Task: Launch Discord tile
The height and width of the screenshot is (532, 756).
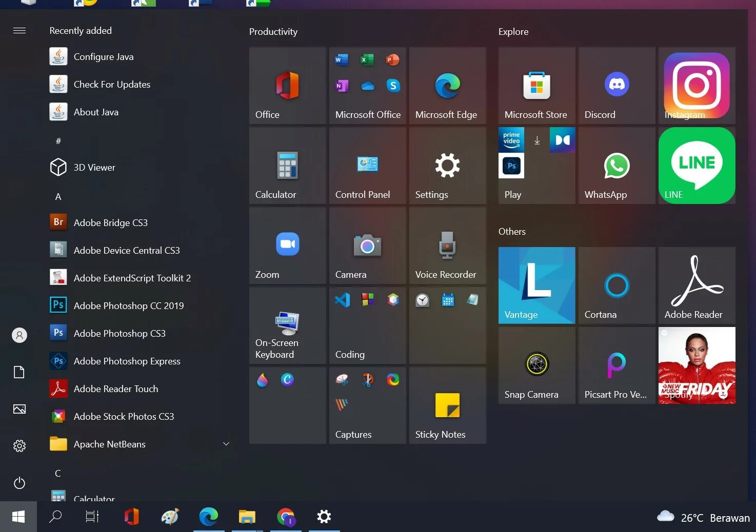Action: pos(617,86)
